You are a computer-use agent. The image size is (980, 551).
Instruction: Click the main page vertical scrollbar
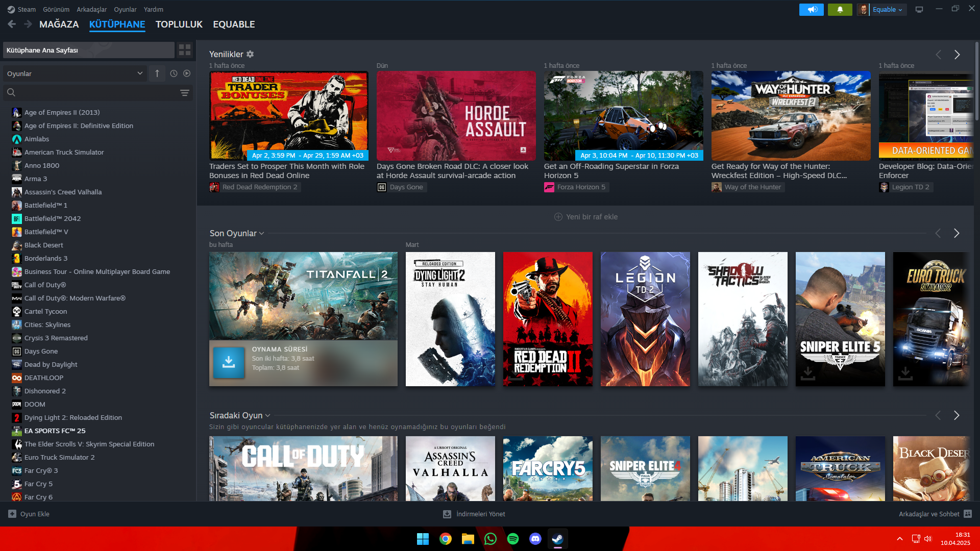976,82
